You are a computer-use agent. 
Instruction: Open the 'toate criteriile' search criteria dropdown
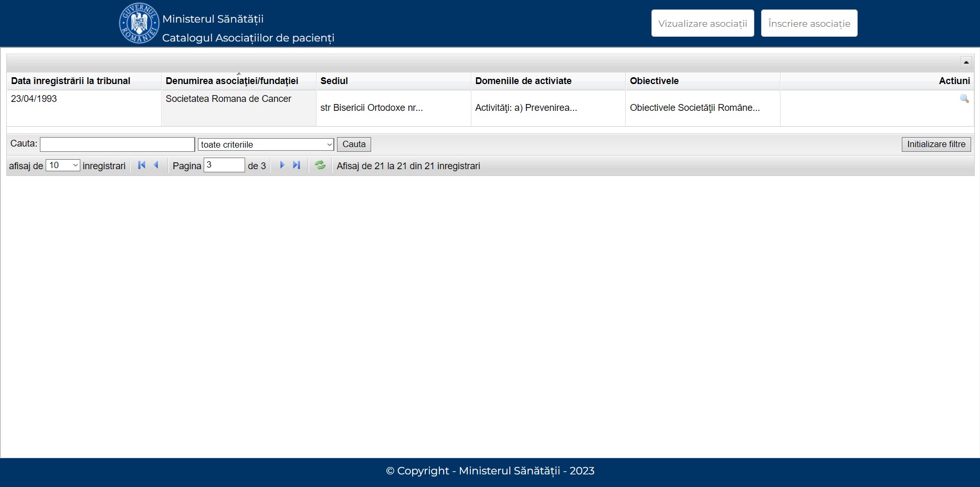(x=266, y=144)
